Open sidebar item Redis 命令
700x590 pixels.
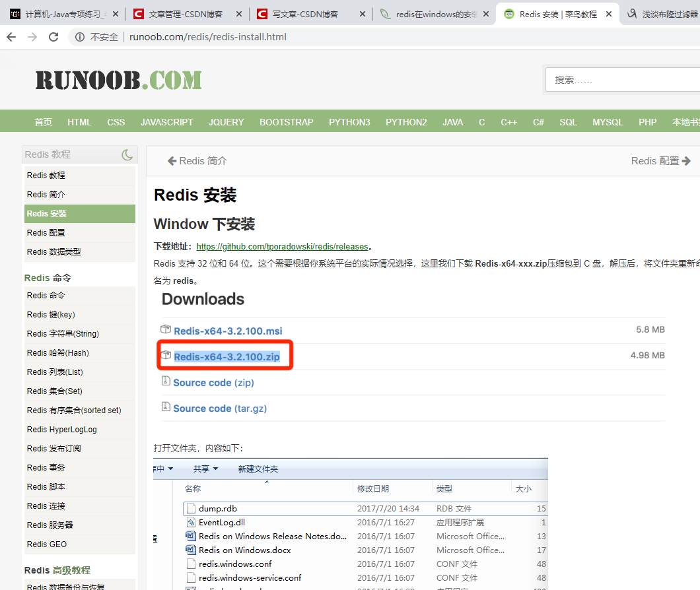(x=80, y=296)
